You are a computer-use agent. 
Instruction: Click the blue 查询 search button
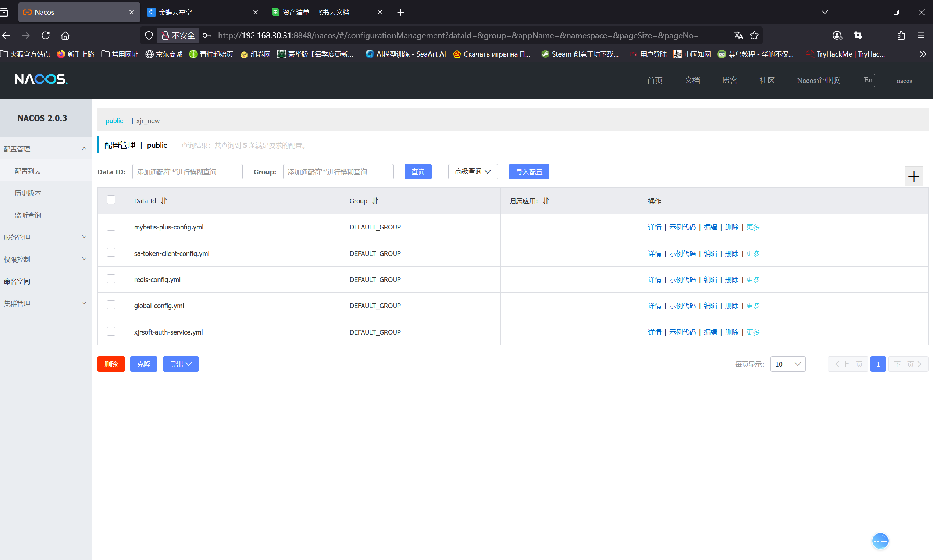tap(418, 172)
